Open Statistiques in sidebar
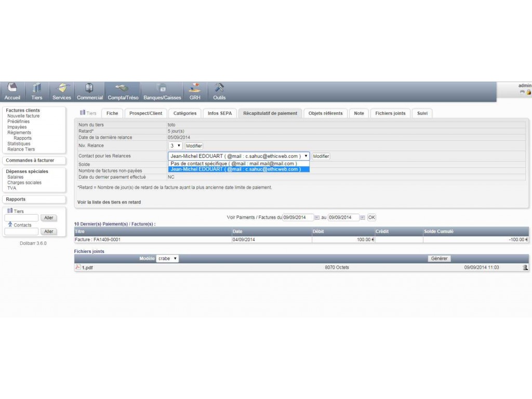This screenshot has height=399, width=532. [19, 143]
